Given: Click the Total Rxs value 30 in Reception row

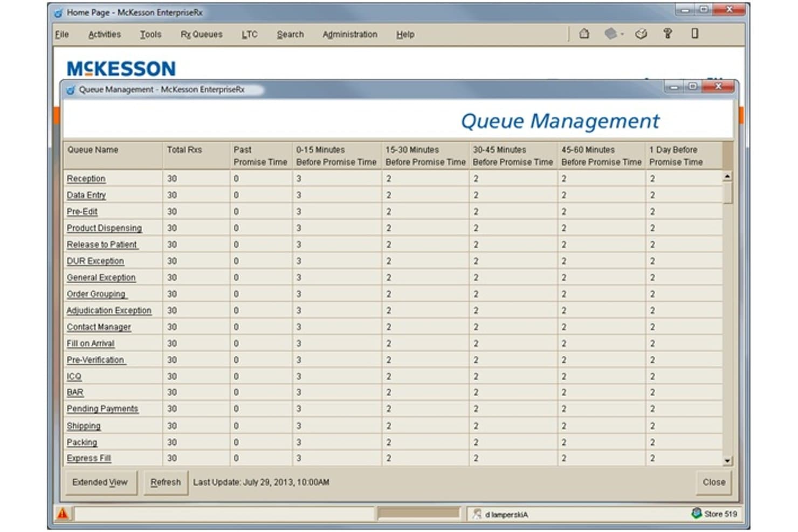Looking at the screenshot, I should point(172,178).
